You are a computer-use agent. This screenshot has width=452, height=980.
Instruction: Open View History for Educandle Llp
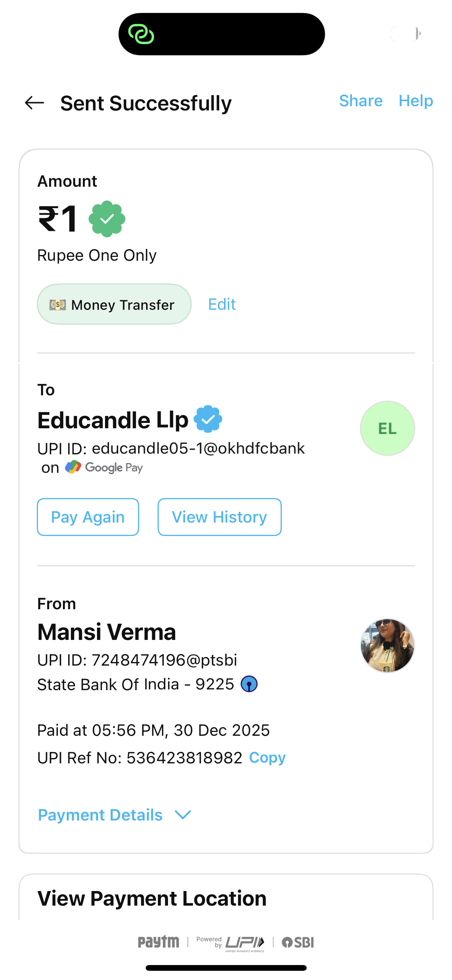click(x=219, y=517)
